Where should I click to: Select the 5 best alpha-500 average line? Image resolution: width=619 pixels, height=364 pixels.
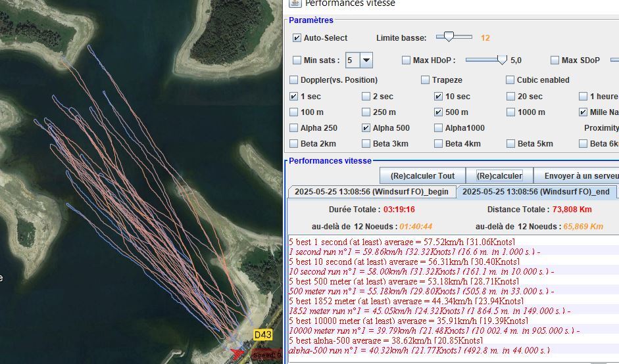pos(454,340)
